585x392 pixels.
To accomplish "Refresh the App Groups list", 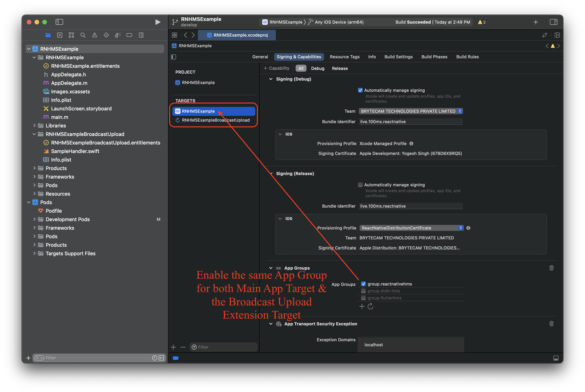I will (x=371, y=306).
